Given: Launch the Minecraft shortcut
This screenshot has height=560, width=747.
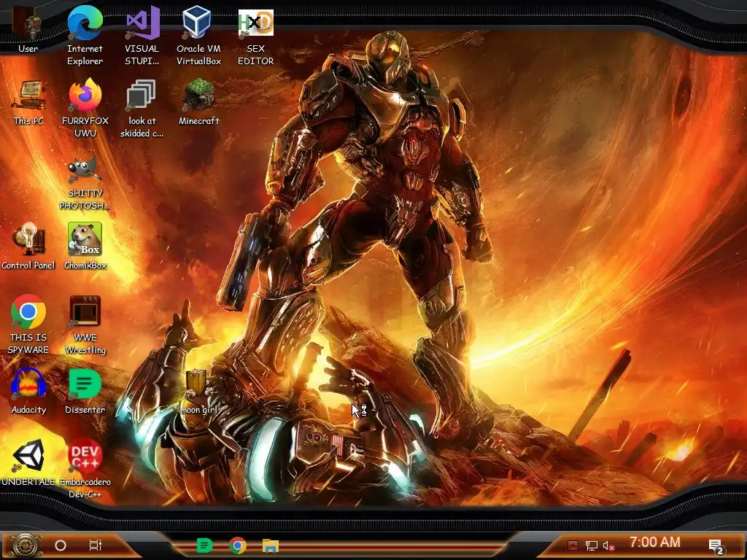Looking at the screenshot, I should [x=198, y=102].
